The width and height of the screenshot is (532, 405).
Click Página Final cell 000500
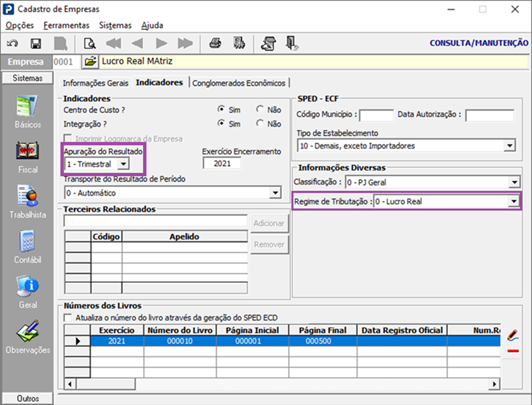click(x=322, y=341)
